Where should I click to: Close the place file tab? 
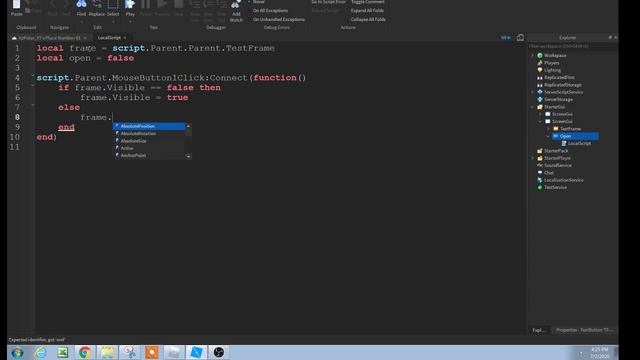click(85, 38)
